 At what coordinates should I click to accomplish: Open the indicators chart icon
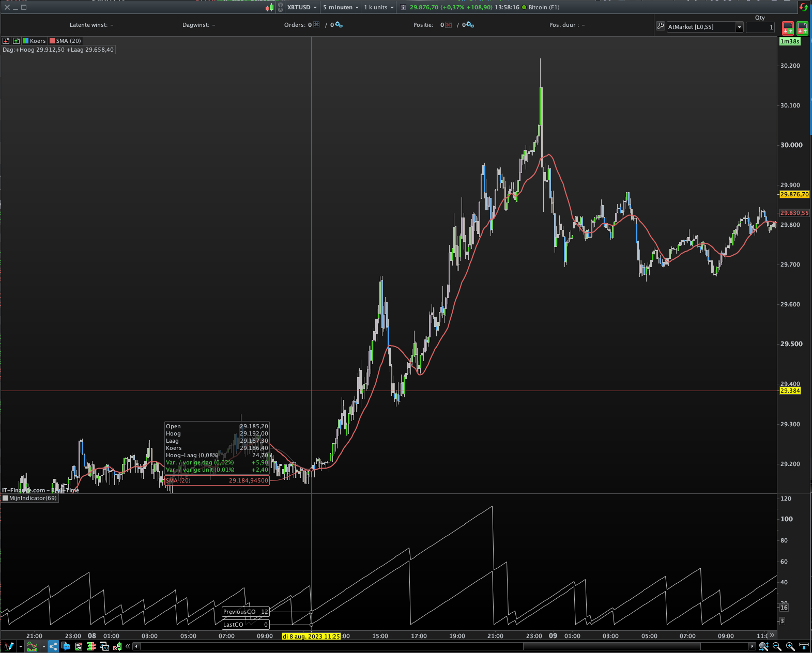click(32, 646)
